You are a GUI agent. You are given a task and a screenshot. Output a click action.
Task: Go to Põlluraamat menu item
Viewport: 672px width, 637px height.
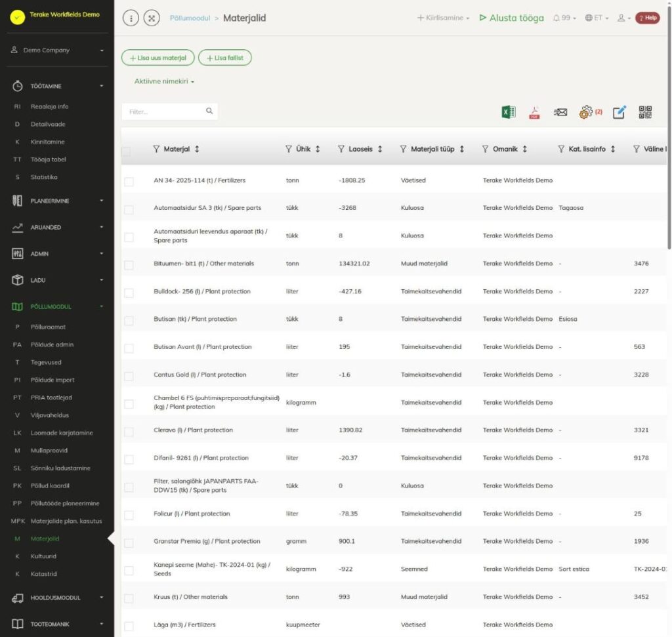(x=48, y=327)
